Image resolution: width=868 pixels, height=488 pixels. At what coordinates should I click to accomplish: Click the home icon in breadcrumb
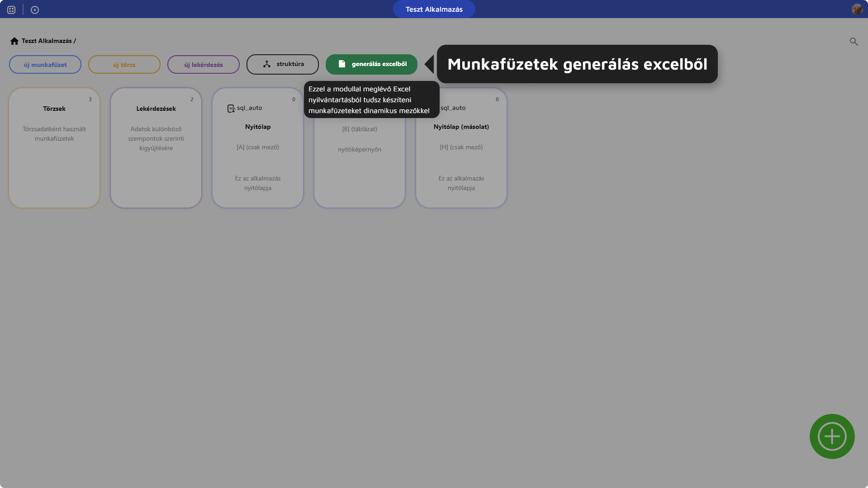coord(14,41)
